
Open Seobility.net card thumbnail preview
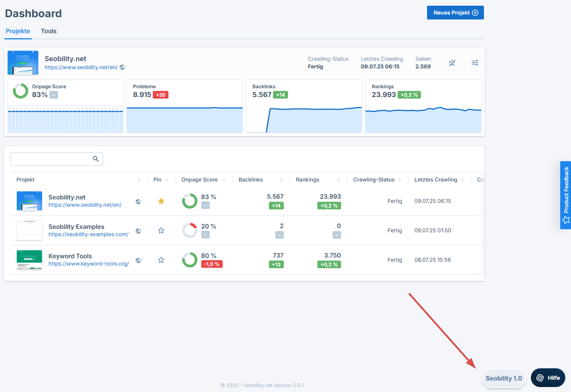click(23, 63)
